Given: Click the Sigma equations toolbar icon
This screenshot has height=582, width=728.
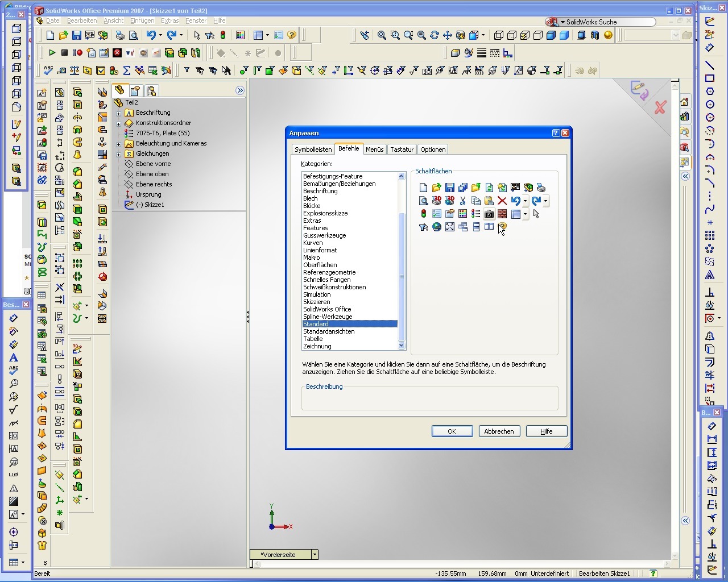Looking at the screenshot, I should pyautogui.click(x=127, y=70).
